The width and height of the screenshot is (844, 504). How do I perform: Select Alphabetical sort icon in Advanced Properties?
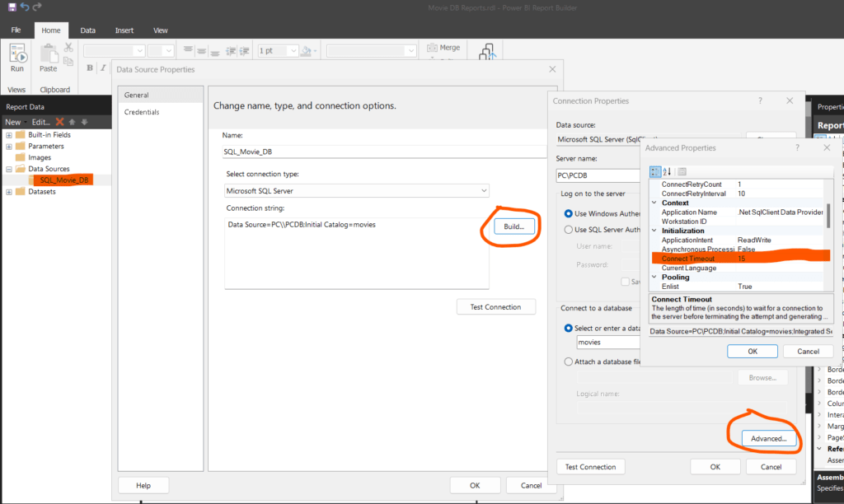tap(667, 171)
